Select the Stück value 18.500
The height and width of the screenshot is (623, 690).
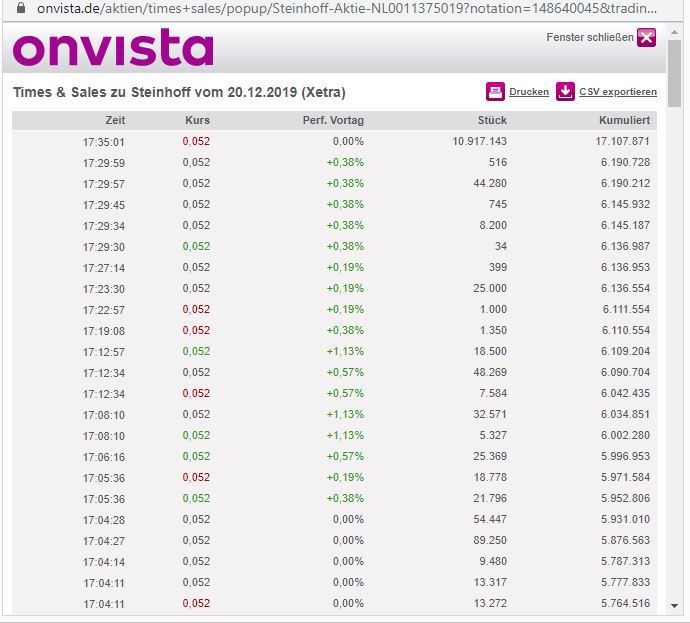coord(490,351)
